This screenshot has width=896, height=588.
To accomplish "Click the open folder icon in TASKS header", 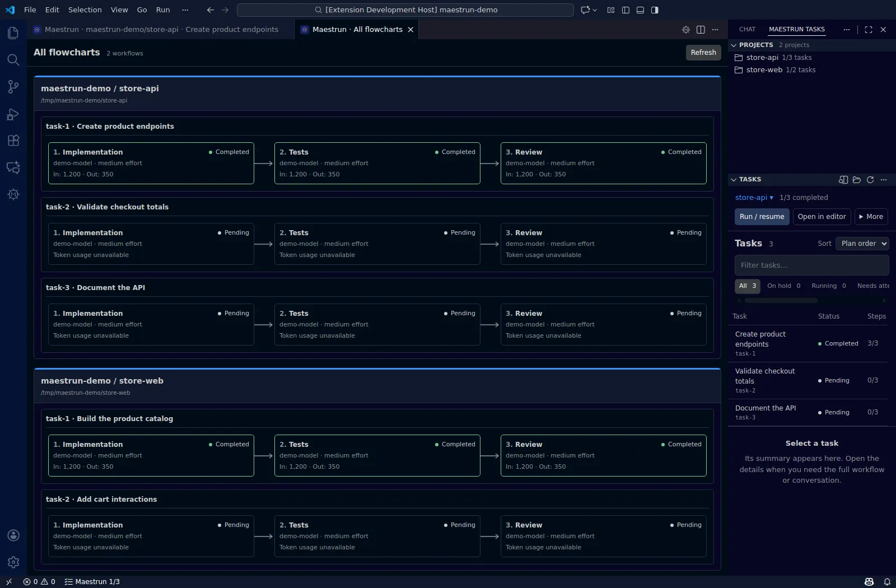I will pyautogui.click(x=857, y=180).
